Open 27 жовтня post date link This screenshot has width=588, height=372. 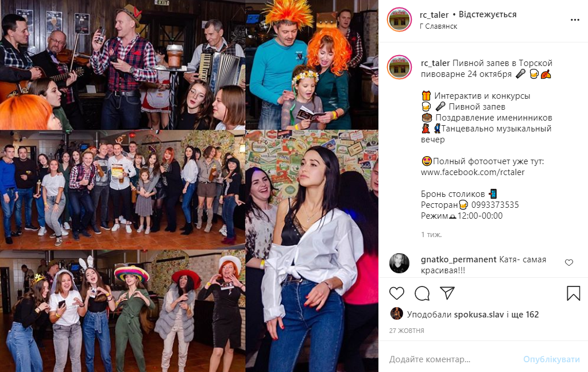pos(407,331)
